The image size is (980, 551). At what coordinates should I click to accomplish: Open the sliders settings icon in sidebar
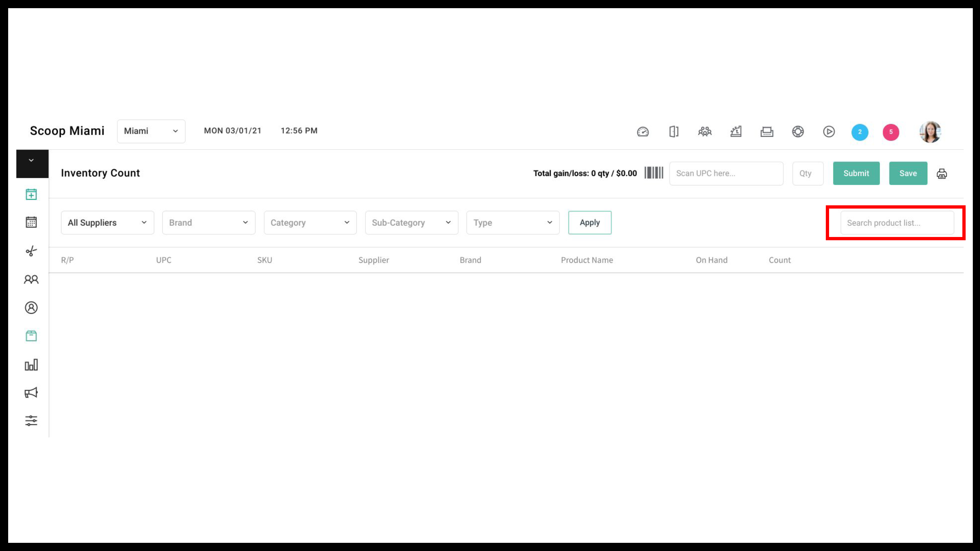point(31,420)
